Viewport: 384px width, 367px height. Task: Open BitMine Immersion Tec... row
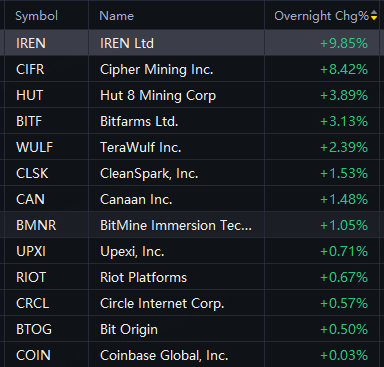192,225
